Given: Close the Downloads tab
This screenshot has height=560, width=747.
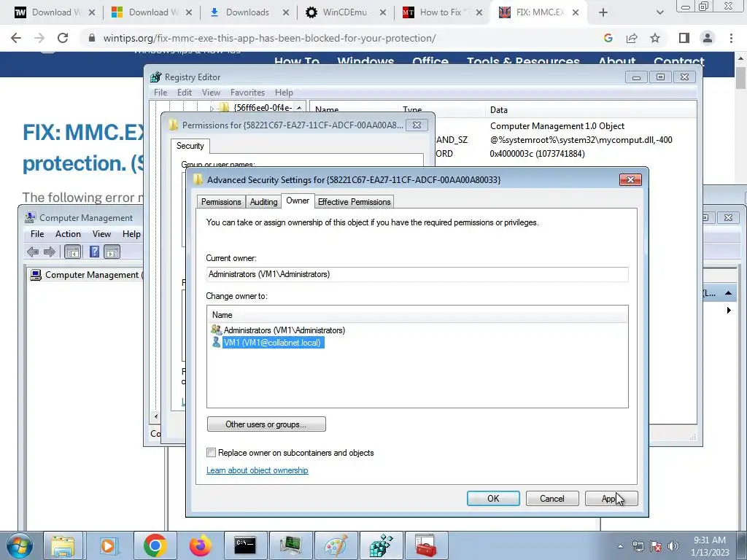Looking at the screenshot, I should click(286, 12).
